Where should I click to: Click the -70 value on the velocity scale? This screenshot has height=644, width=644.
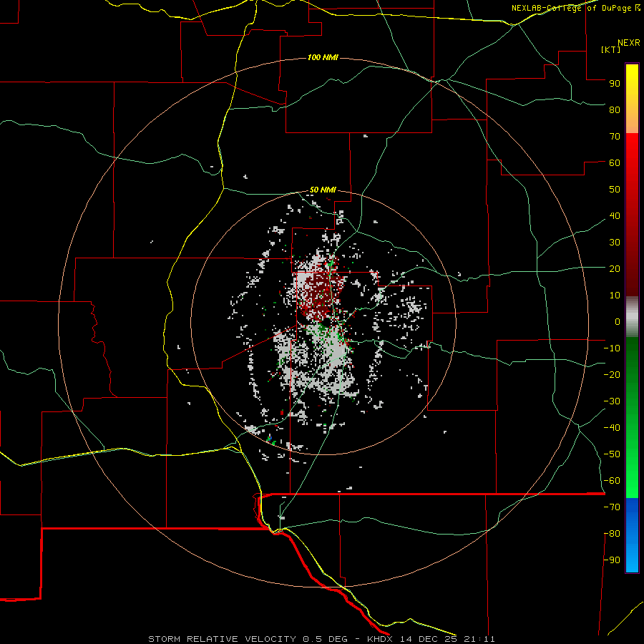click(x=612, y=507)
